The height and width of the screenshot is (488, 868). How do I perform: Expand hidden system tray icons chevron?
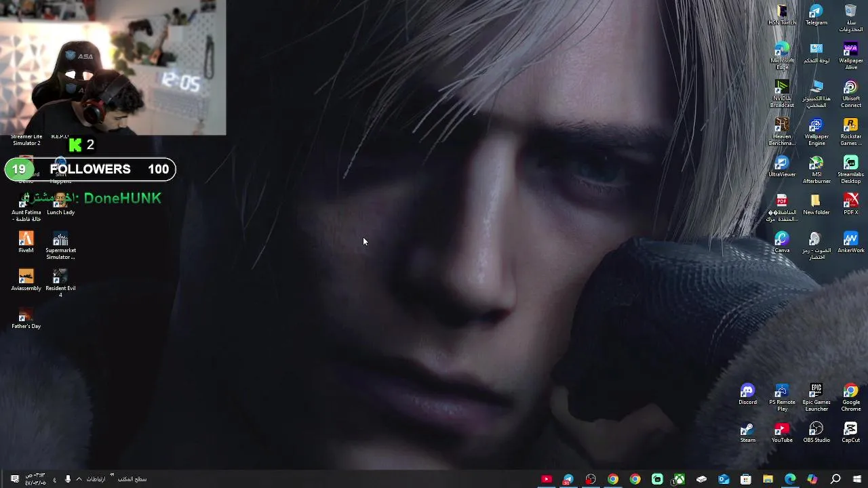pos(79,479)
